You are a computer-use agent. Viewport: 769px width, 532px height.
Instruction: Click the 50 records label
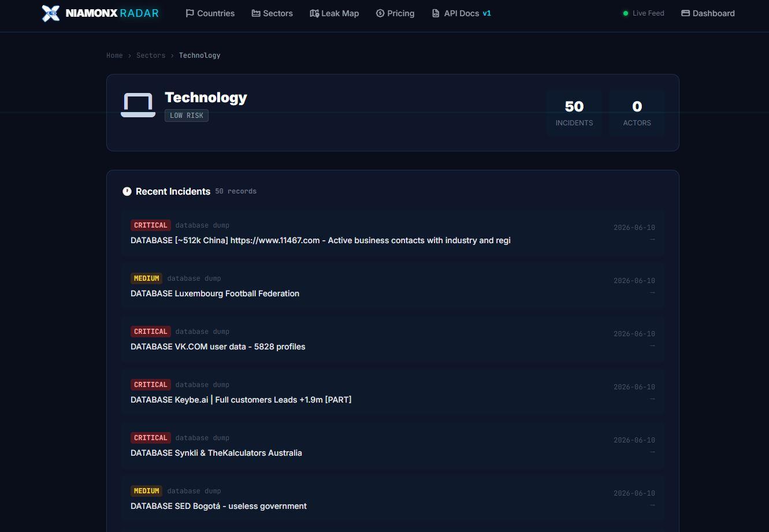coord(236,191)
